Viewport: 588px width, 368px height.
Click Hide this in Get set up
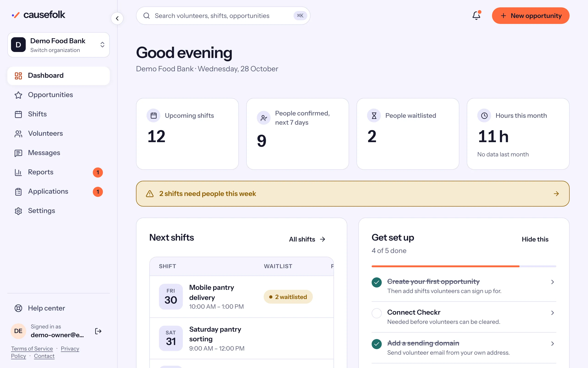coord(535,239)
